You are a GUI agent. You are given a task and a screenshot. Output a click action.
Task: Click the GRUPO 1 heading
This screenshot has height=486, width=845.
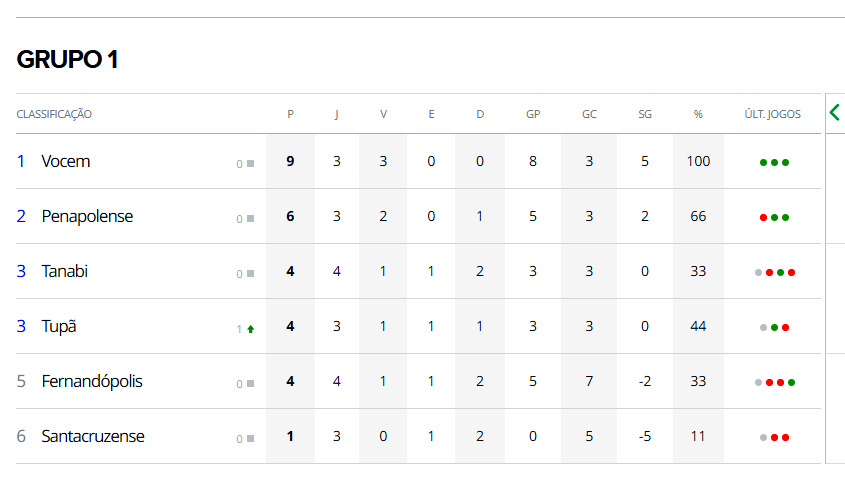68,60
